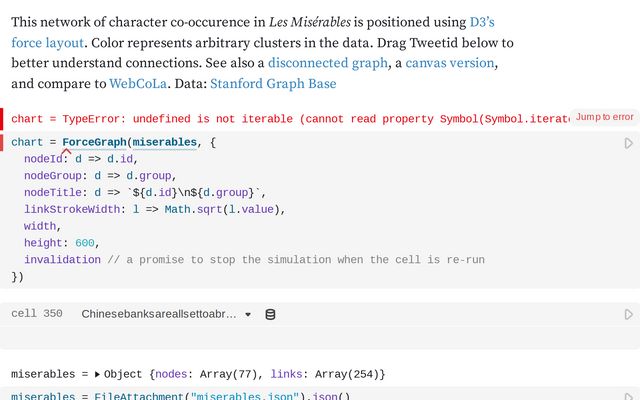
Task: Click the red error bar beside chart cell
Action: [x=2, y=118]
